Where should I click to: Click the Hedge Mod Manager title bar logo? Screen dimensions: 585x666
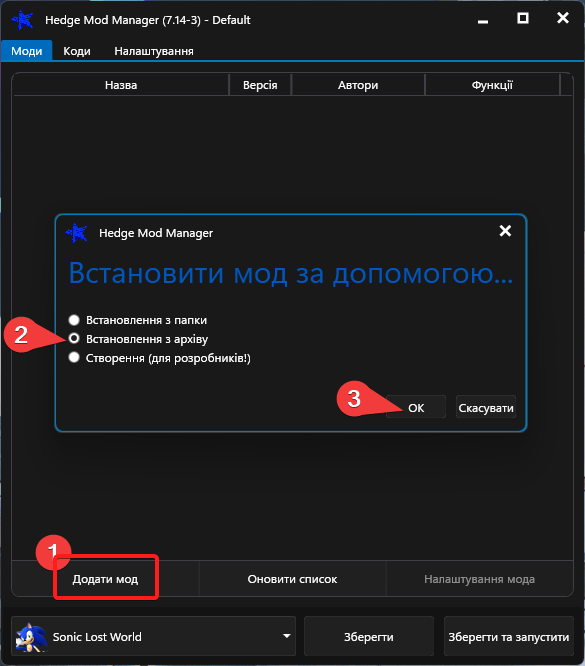pyautogui.click(x=23, y=20)
